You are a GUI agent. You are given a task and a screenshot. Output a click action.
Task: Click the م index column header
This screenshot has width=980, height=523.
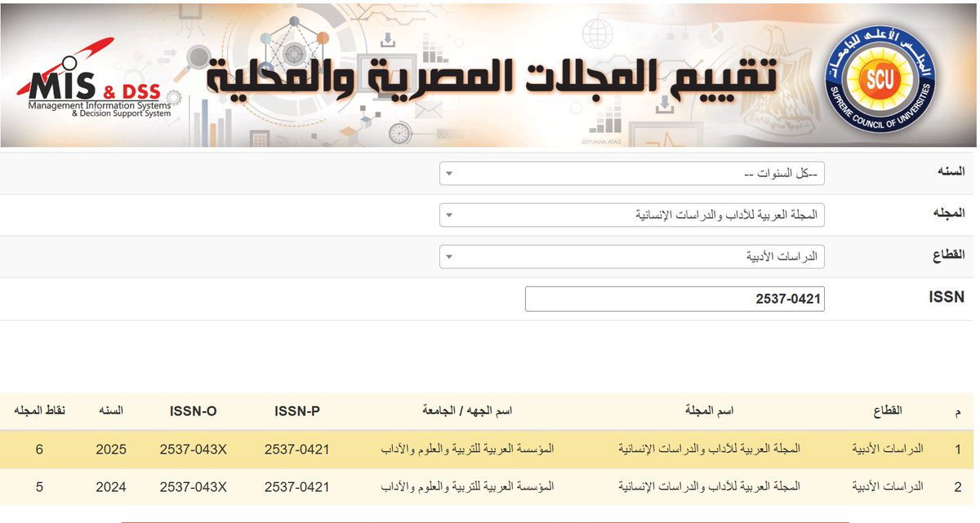pos(957,413)
